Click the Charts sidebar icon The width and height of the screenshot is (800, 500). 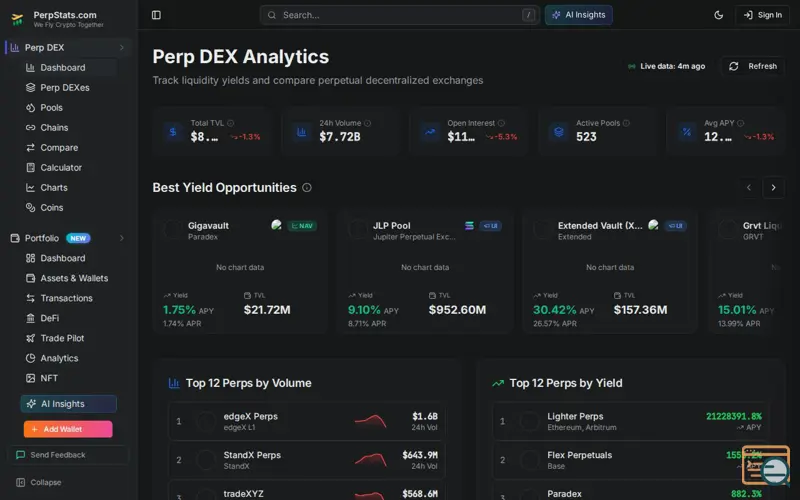tap(31, 187)
